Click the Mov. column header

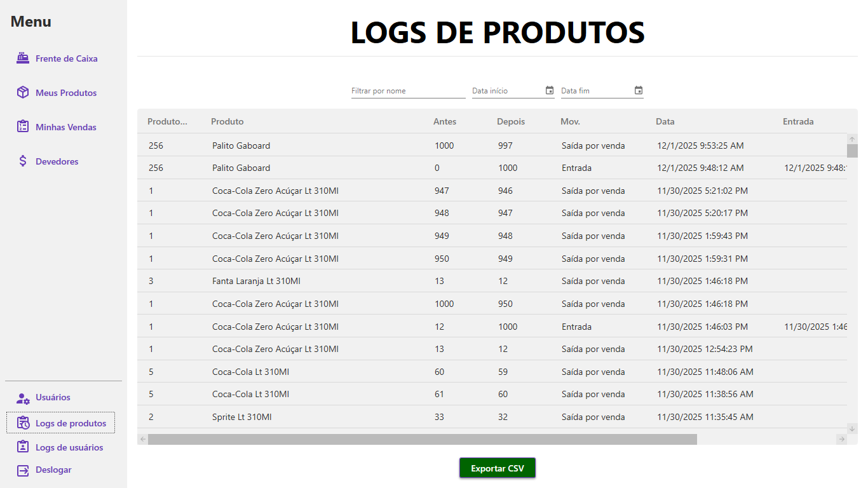point(570,121)
